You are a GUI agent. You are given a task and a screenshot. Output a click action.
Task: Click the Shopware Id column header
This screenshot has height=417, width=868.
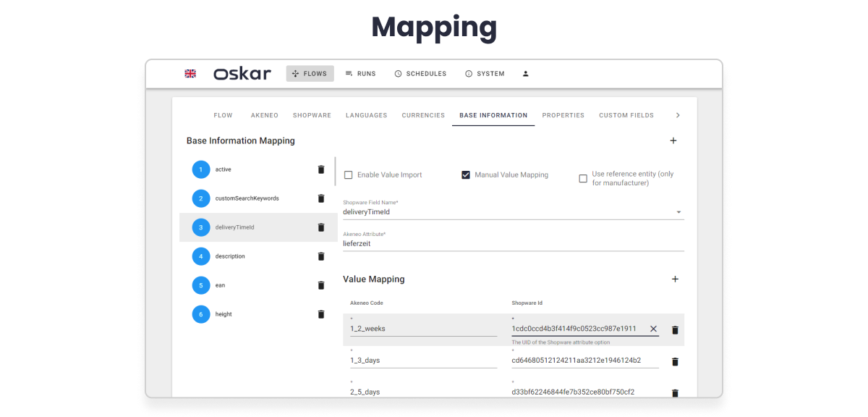528,303
